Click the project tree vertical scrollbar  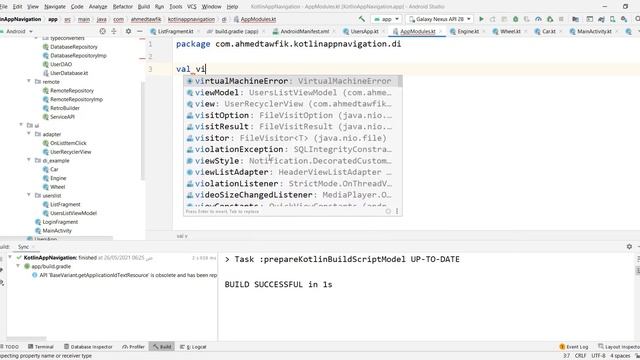click(x=142, y=131)
